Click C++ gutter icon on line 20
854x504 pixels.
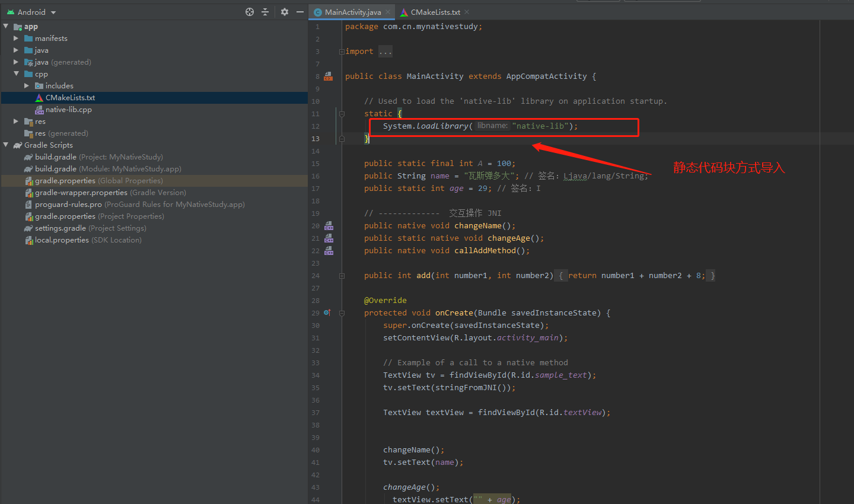[x=329, y=225]
